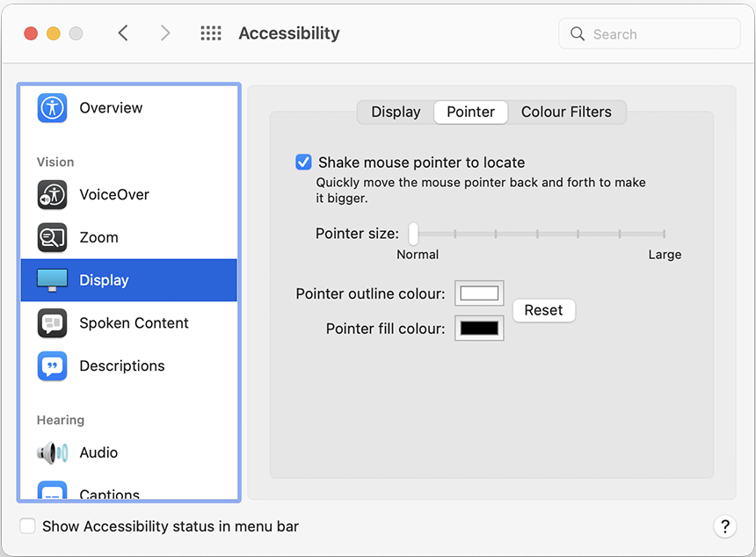Click the back navigation arrow
This screenshot has width=756, height=557.
point(122,33)
